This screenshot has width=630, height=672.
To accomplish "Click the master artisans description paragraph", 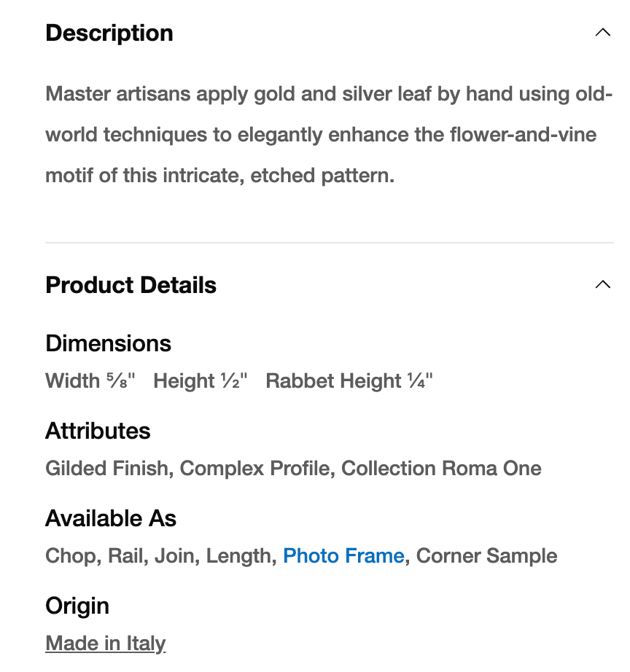I will pos(328,135).
